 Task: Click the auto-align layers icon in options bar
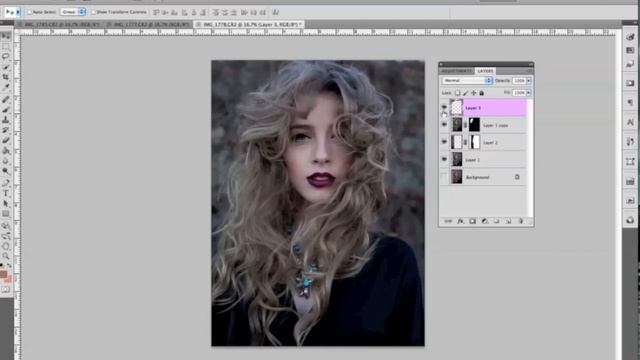276,12
